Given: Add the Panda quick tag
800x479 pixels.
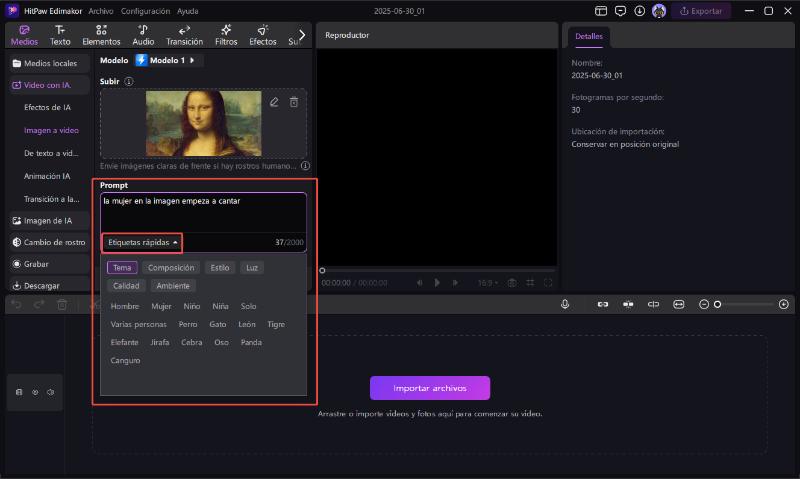Looking at the screenshot, I should (251, 342).
